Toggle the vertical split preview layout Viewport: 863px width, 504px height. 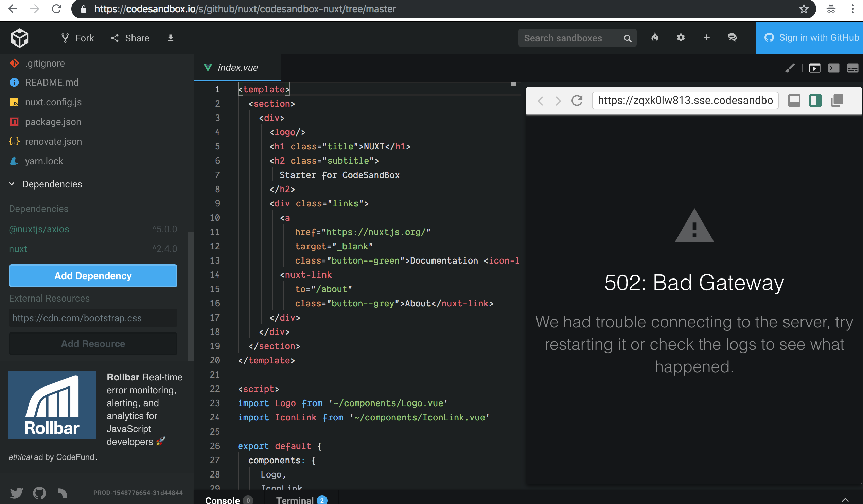(x=815, y=100)
